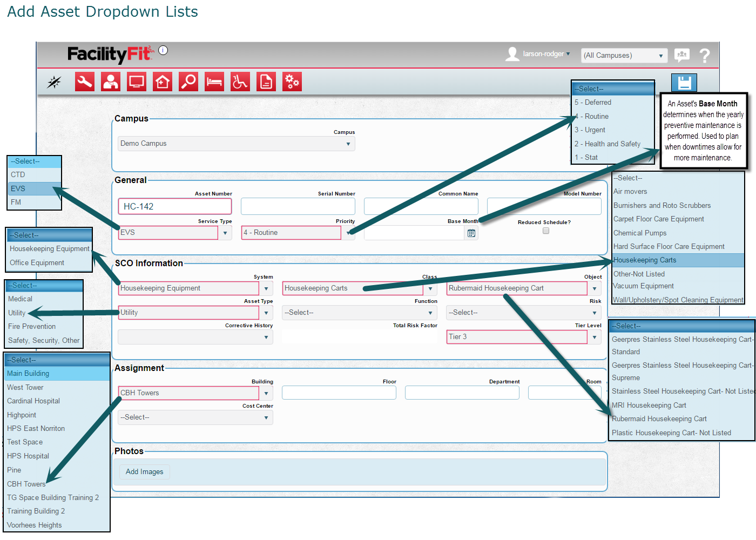This screenshot has width=756, height=540.
Task: Toggle the Reduced Schedule checkbox
Action: pyautogui.click(x=546, y=231)
